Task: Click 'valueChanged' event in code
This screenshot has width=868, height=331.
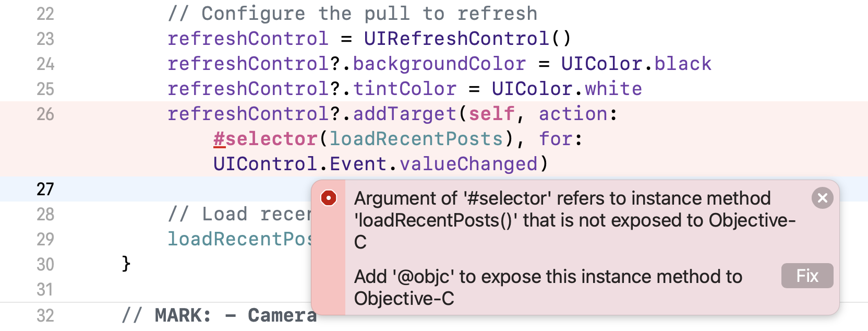Action: [468, 164]
